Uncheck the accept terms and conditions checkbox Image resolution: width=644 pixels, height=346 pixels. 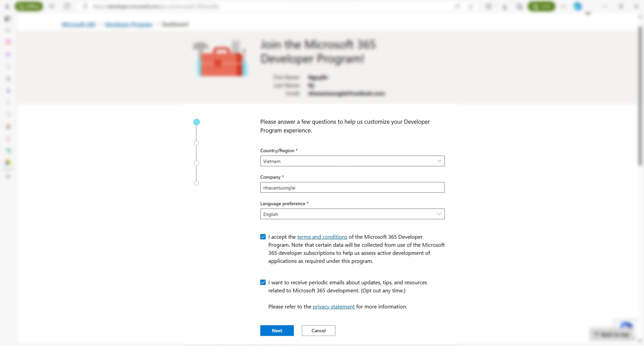pos(263,237)
